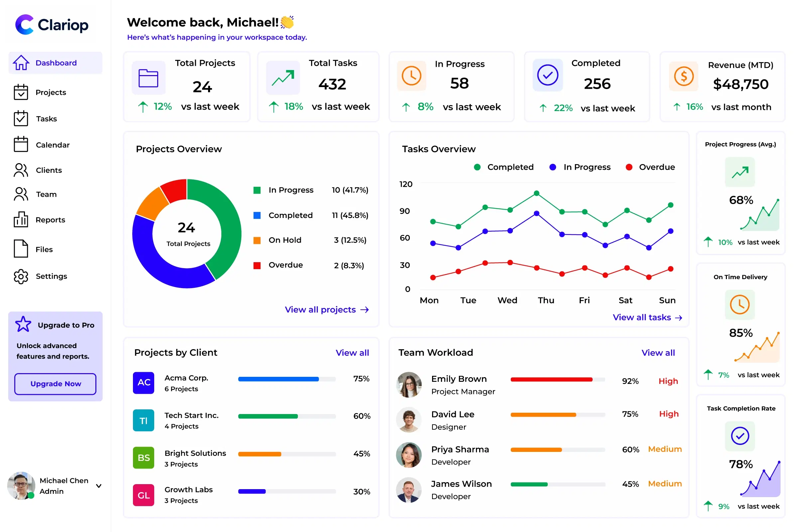Click Emily Brown's avatar photo
This screenshot has width=798, height=532.
[x=409, y=385]
